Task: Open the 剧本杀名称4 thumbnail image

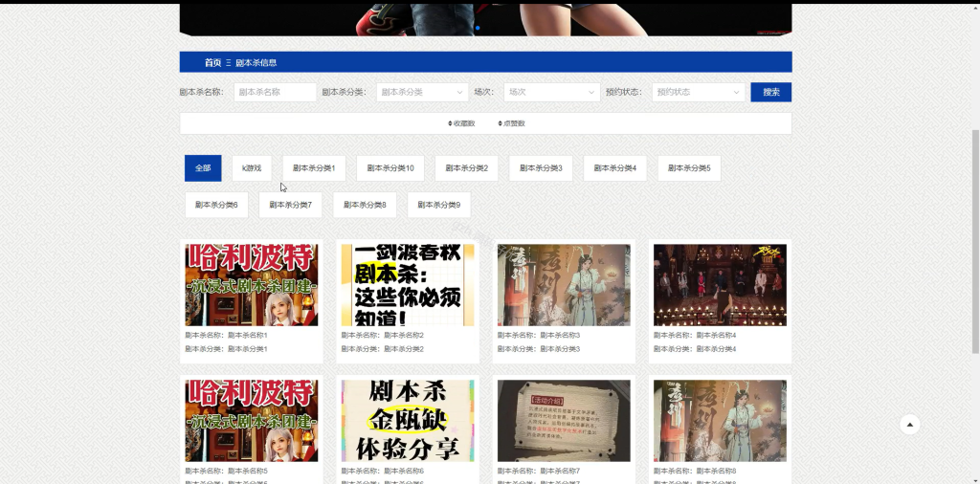Action: pos(720,285)
